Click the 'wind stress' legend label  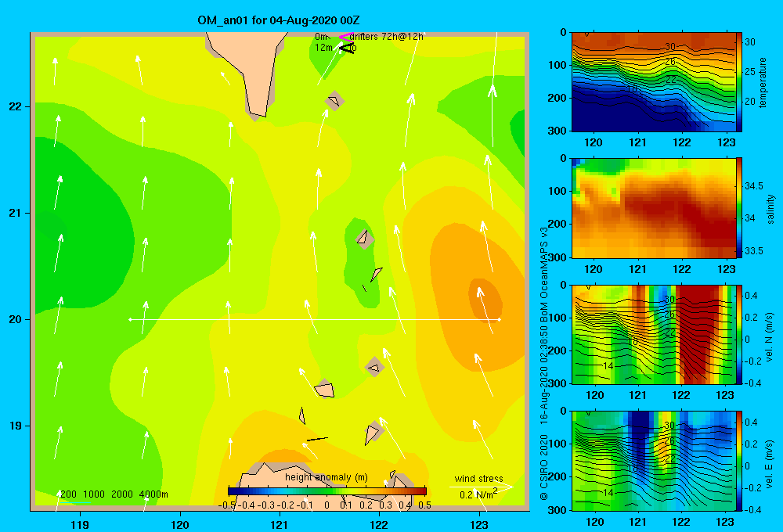478,478
